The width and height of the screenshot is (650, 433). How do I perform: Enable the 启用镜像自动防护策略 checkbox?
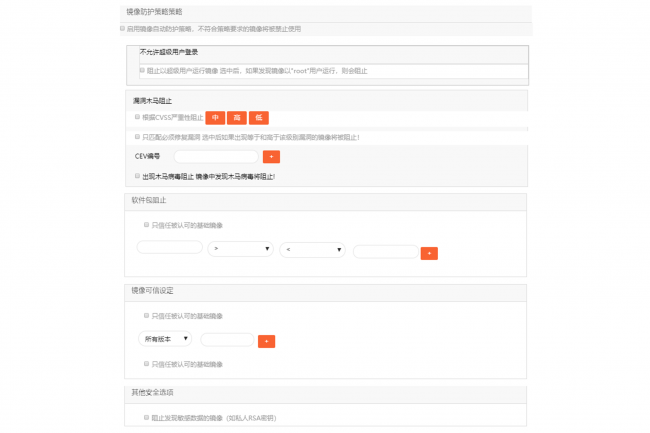tap(123, 29)
